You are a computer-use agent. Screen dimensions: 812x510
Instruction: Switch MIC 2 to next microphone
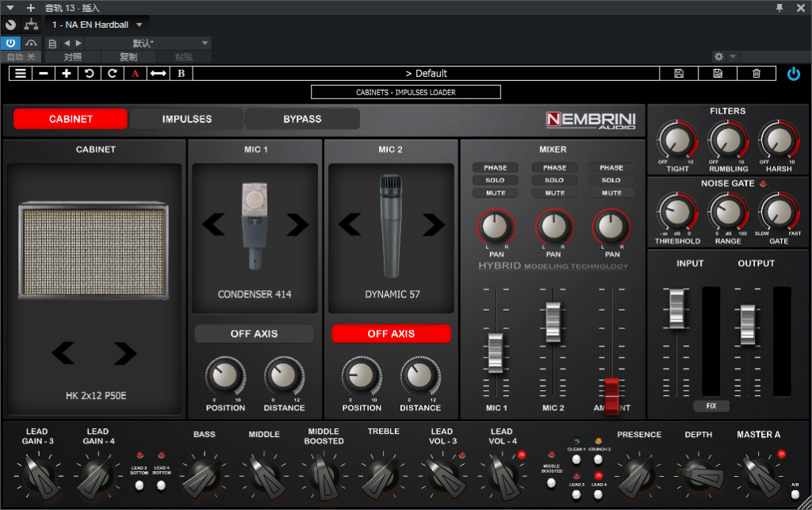[x=434, y=224]
